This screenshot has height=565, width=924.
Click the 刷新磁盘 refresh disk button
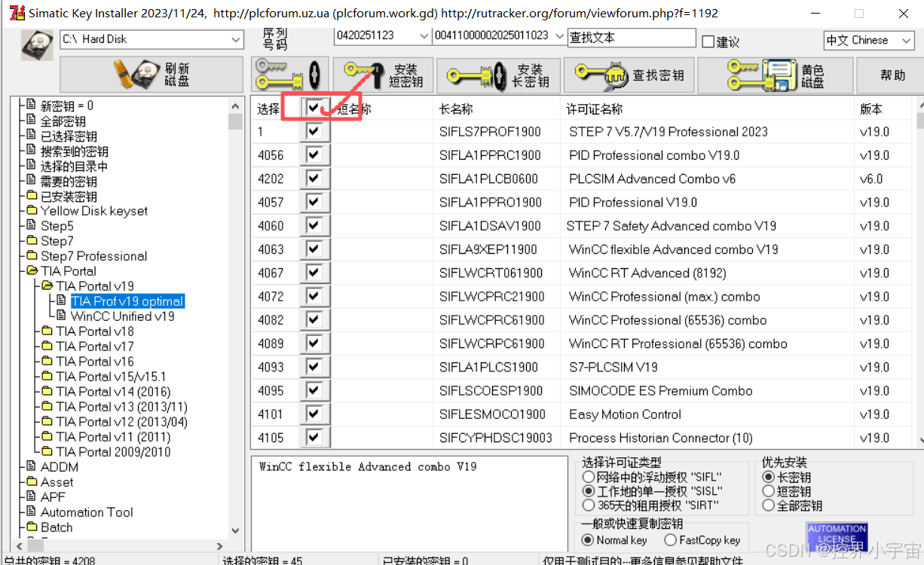[x=151, y=75]
